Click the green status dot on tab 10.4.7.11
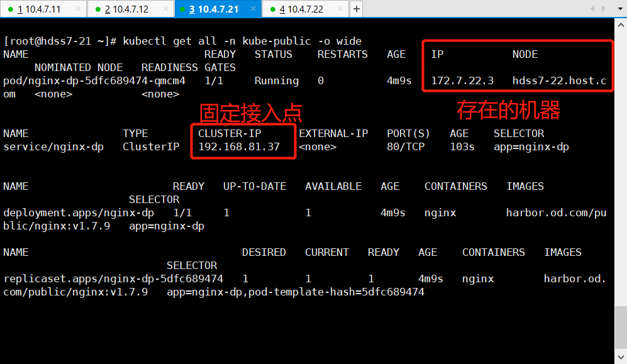Viewport: 627px width, 364px height. point(9,9)
